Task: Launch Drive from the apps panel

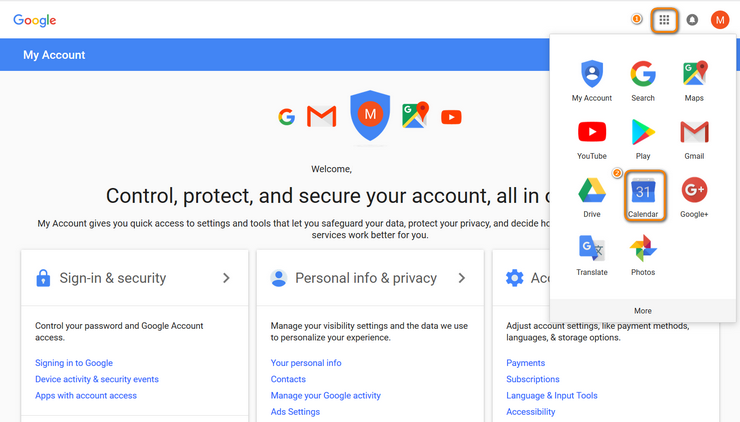Action: click(592, 197)
